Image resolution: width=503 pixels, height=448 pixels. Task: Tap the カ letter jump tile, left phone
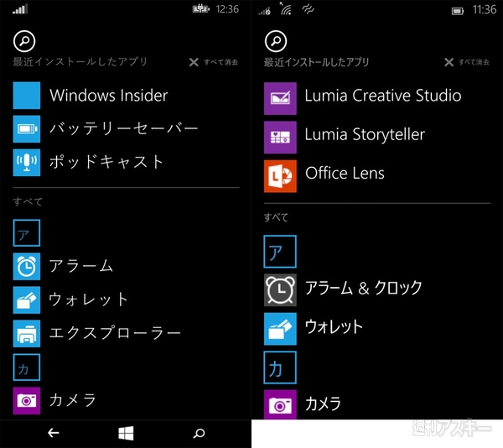click(x=27, y=367)
